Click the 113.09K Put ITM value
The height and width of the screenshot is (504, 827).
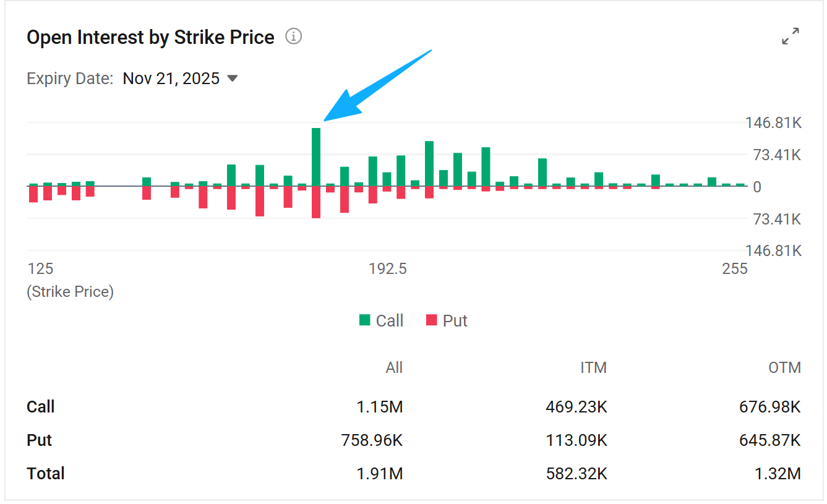576,440
